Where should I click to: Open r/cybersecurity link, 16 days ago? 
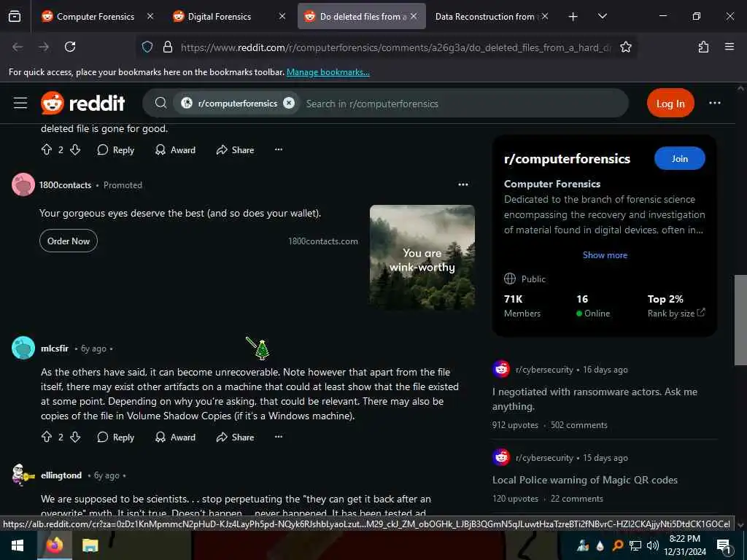click(x=544, y=370)
